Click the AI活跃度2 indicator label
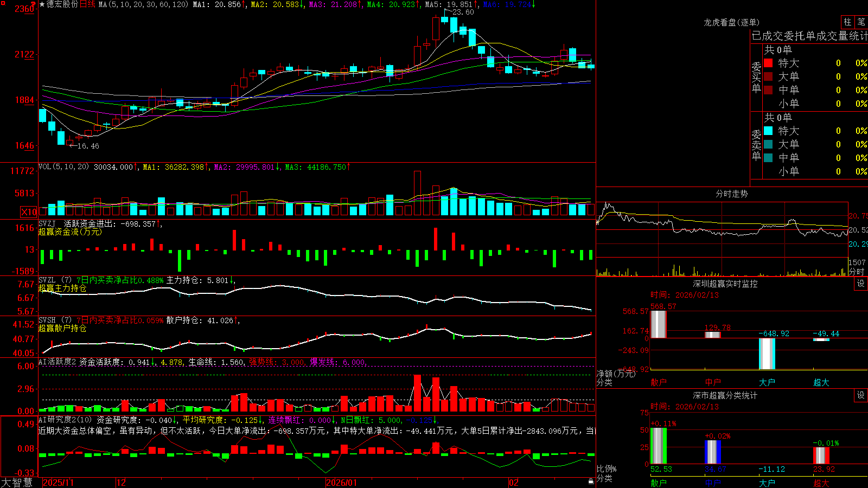The width and height of the screenshot is (868, 488). point(58,362)
